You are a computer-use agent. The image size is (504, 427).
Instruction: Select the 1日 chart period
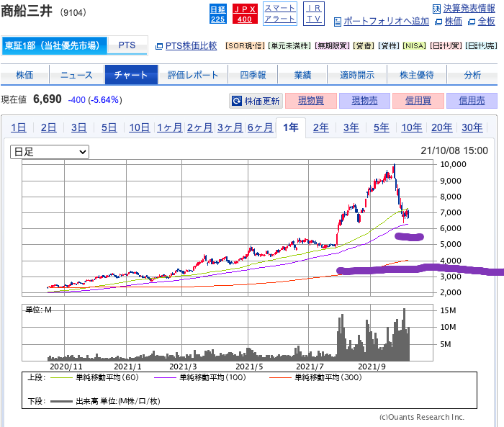coord(18,127)
